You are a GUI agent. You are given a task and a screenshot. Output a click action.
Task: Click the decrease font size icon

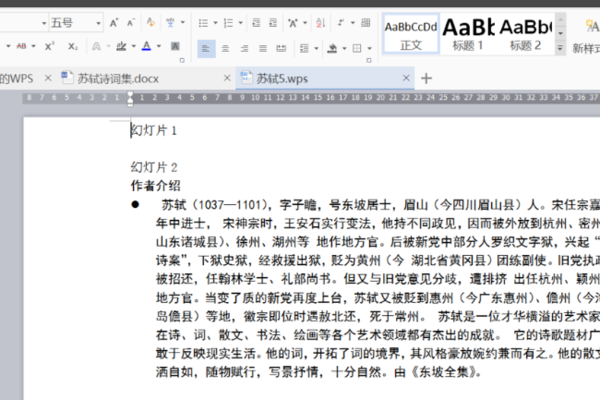(131, 23)
